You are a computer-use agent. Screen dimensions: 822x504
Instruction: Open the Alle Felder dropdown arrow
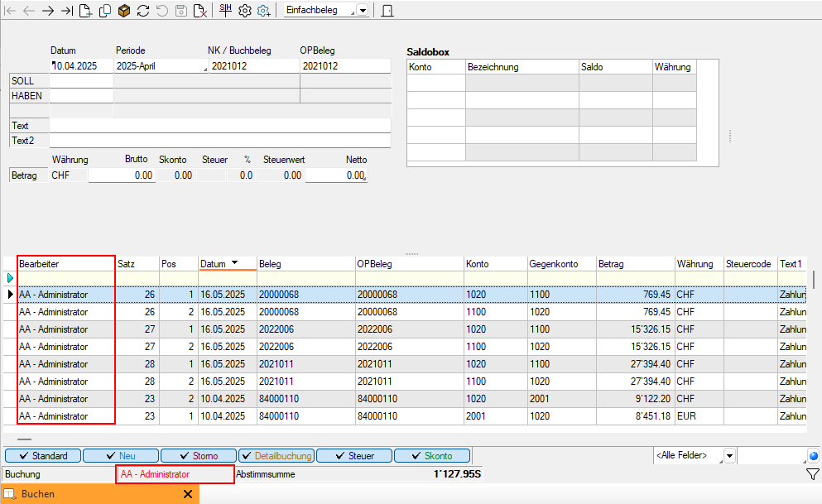(729, 456)
